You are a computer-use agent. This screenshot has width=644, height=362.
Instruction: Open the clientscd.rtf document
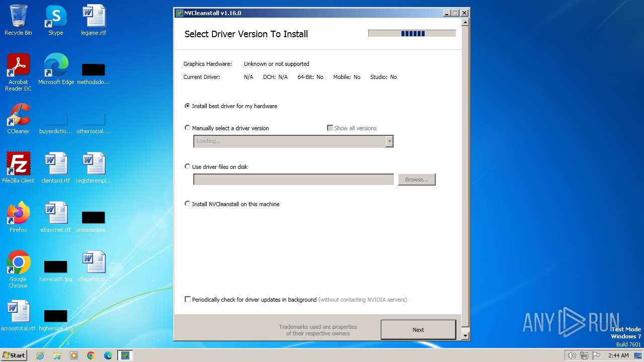pyautogui.click(x=56, y=168)
